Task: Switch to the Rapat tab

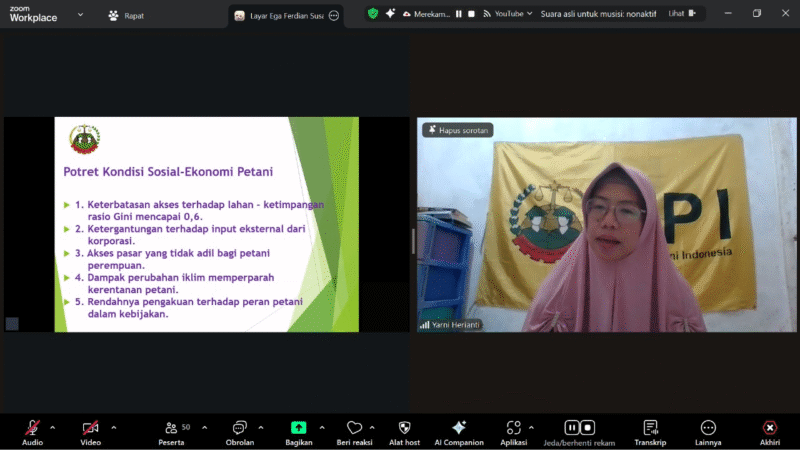Action: 127,15
